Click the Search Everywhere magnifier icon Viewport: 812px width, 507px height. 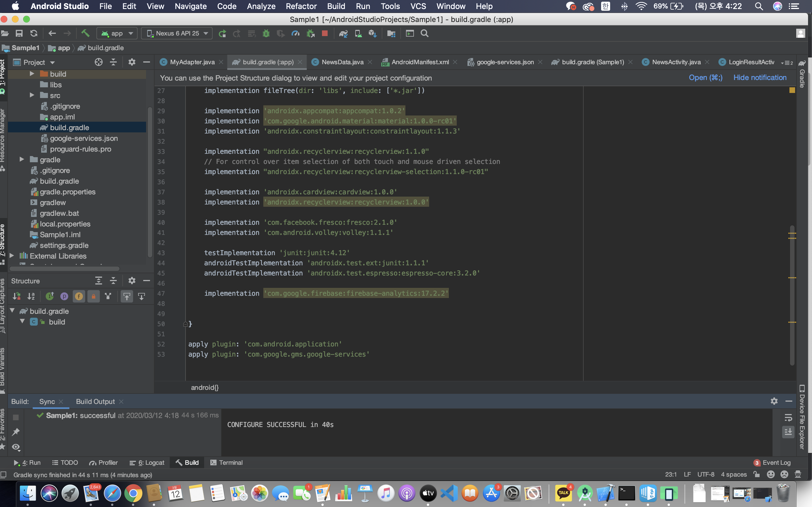pos(424,33)
